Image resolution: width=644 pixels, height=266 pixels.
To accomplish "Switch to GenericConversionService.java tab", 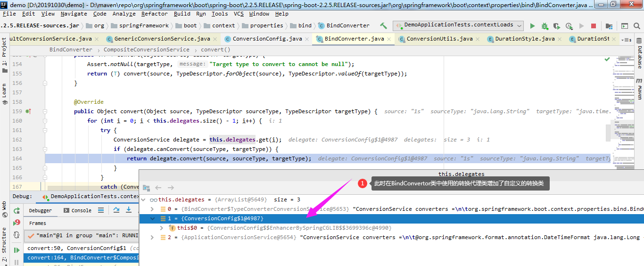I will (x=162, y=39).
